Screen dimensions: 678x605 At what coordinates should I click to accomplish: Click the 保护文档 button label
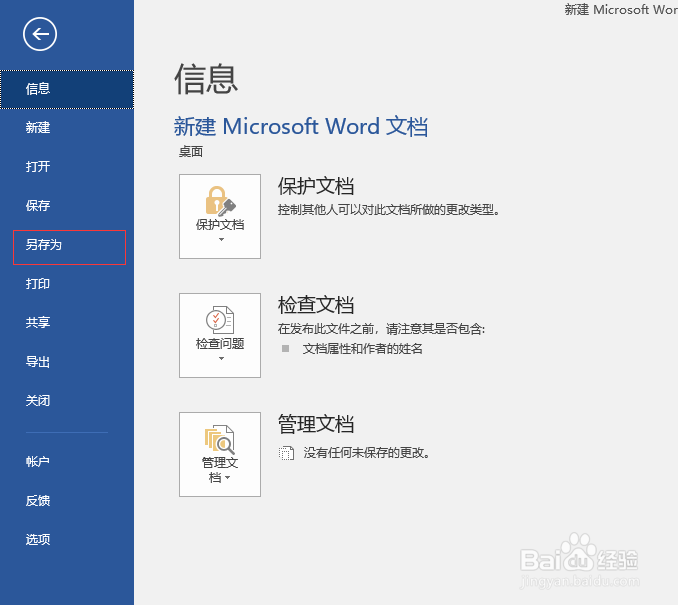coord(220,225)
